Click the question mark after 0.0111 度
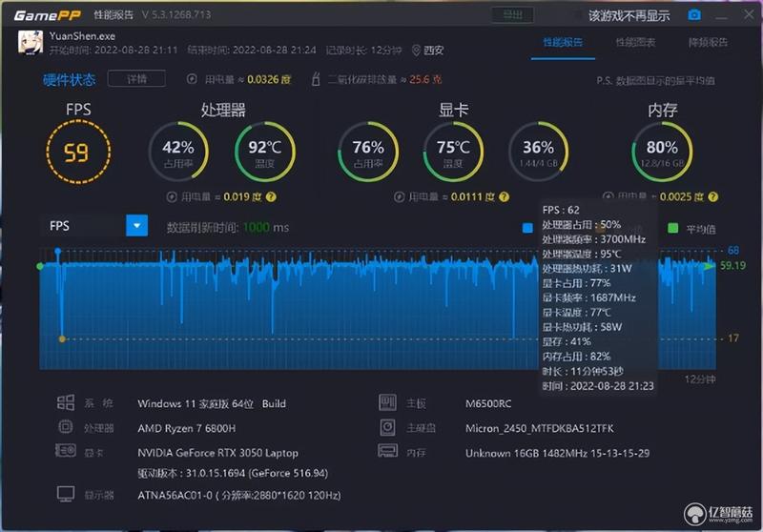Image resolution: width=763 pixels, height=532 pixels. 505,197
